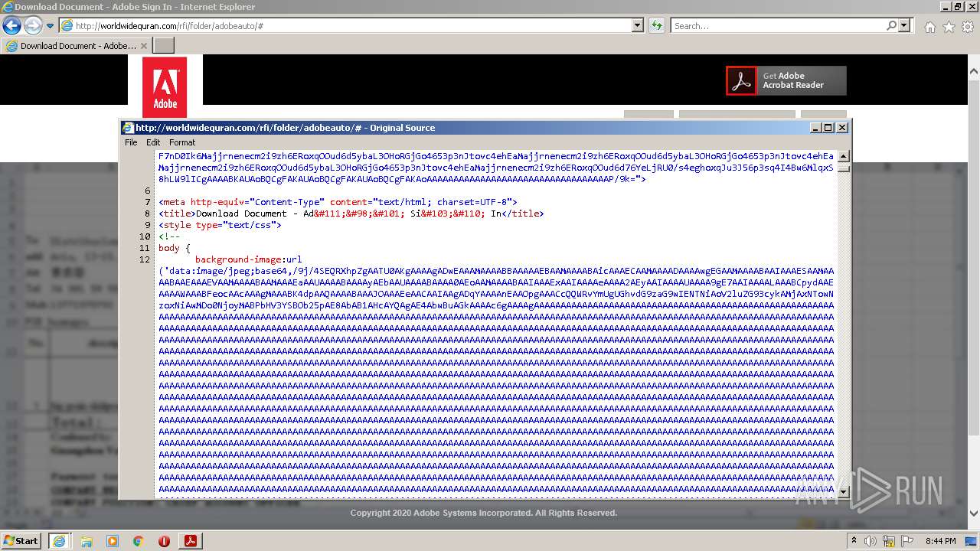Open a new blank tab

(164, 46)
